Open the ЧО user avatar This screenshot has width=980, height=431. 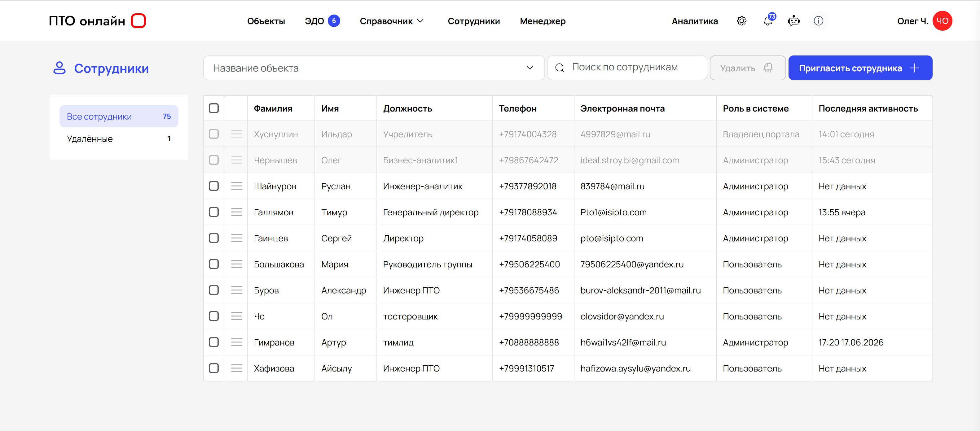(x=942, y=21)
